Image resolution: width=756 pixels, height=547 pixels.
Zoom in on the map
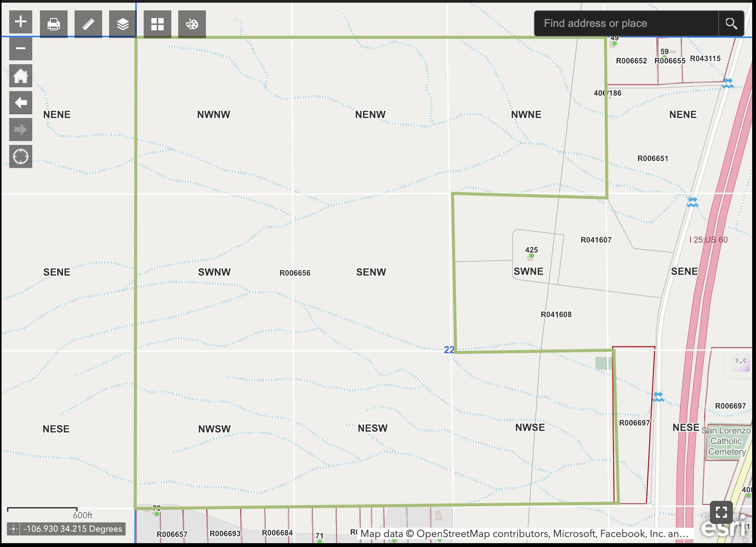[20, 22]
